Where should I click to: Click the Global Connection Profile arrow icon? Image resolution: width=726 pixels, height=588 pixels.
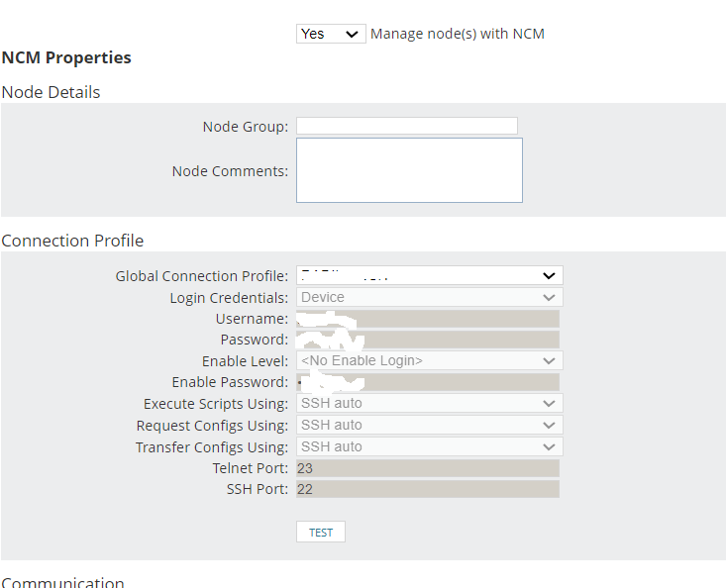click(x=550, y=275)
